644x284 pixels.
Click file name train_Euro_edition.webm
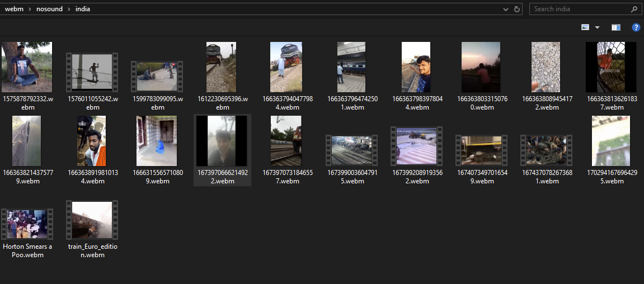pyautogui.click(x=92, y=251)
